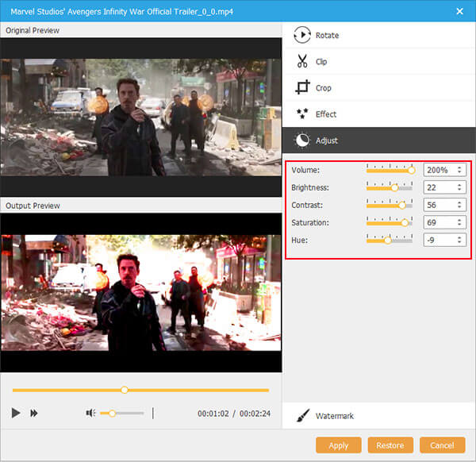Screen dimensions: 476x462
Task: Open the Crop section label
Action: point(324,88)
